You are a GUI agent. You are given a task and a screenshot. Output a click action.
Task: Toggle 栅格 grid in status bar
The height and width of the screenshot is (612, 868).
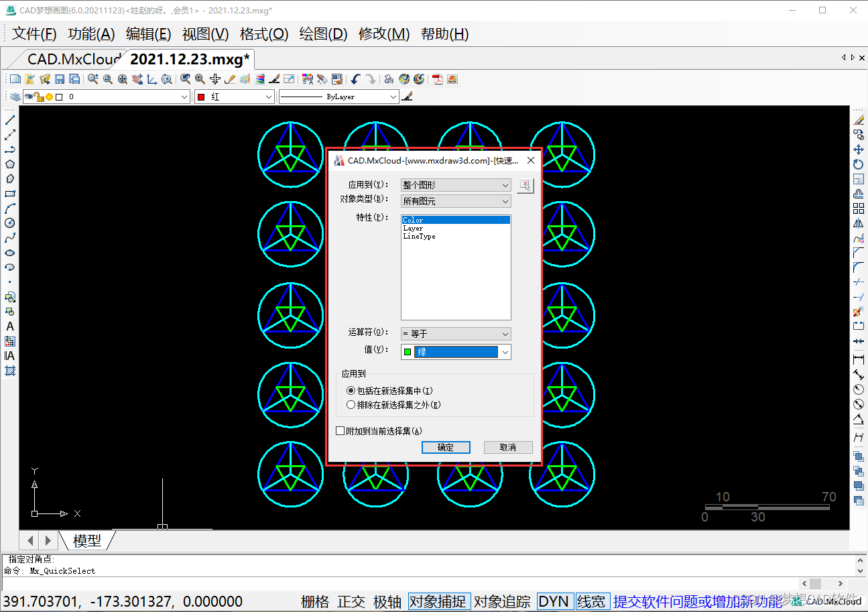(315, 601)
